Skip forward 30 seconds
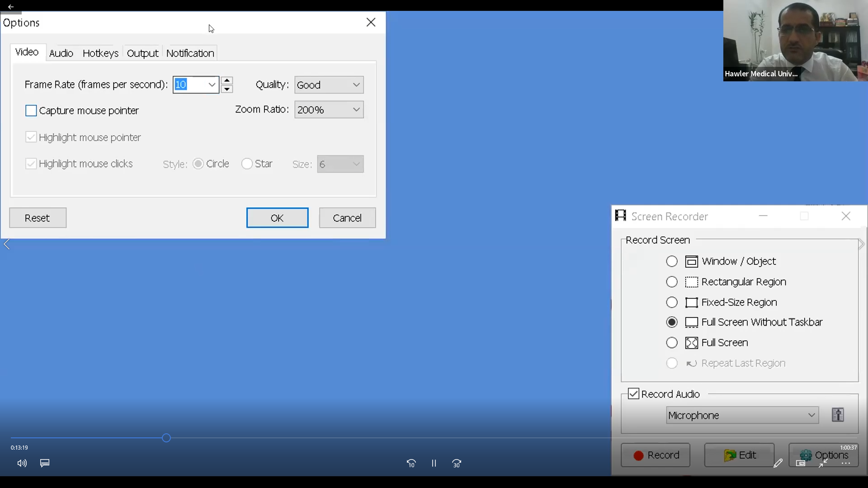 tap(457, 464)
